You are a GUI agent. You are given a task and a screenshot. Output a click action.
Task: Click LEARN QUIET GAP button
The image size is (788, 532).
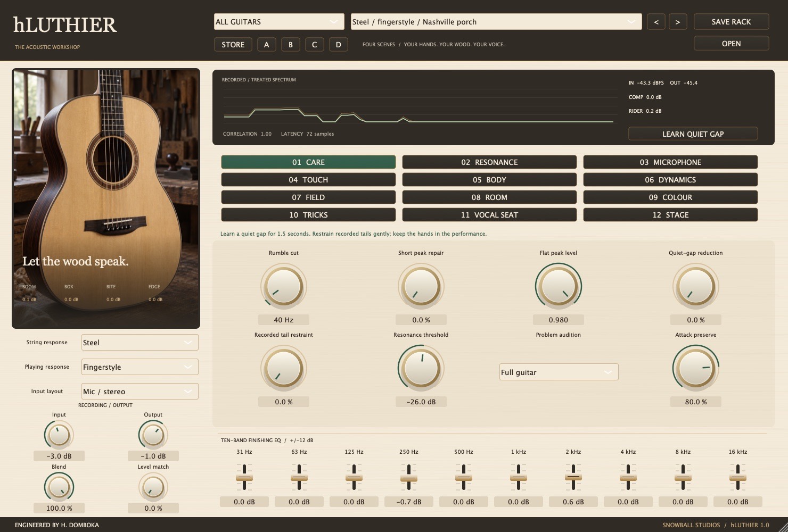pyautogui.click(x=693, y=134)
